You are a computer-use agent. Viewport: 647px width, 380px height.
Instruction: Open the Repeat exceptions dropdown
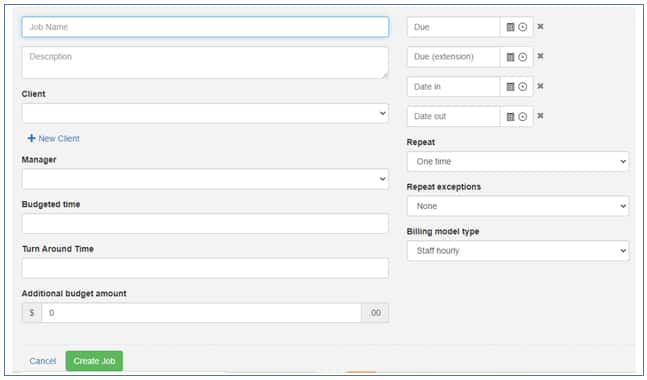point(518,206)
